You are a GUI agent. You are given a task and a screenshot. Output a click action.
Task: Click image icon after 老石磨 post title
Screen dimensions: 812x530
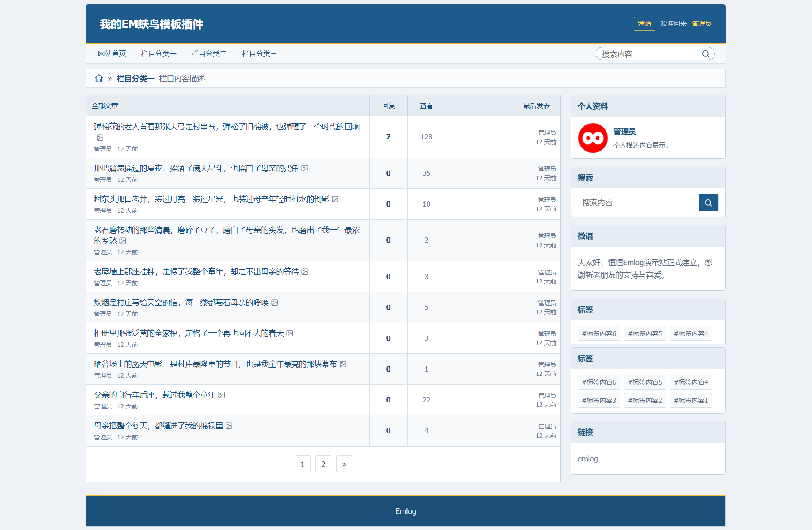(123, 241)
